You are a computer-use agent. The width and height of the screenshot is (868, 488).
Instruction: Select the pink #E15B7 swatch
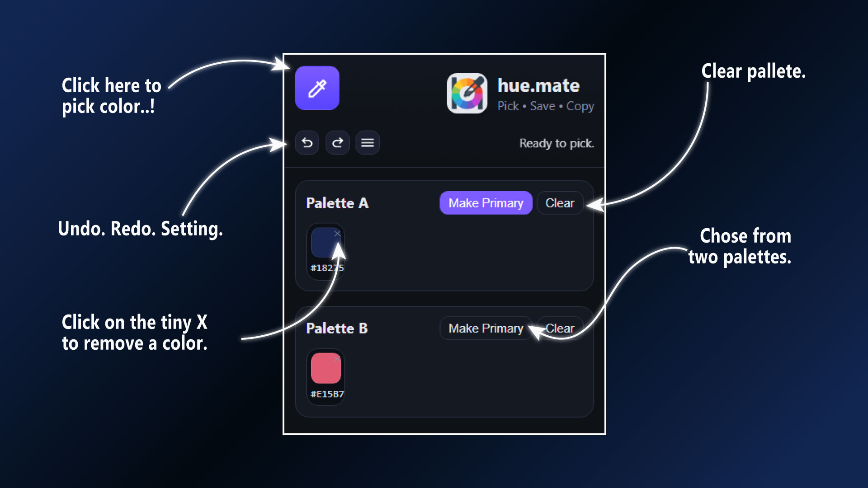click(x=325, y=368)
